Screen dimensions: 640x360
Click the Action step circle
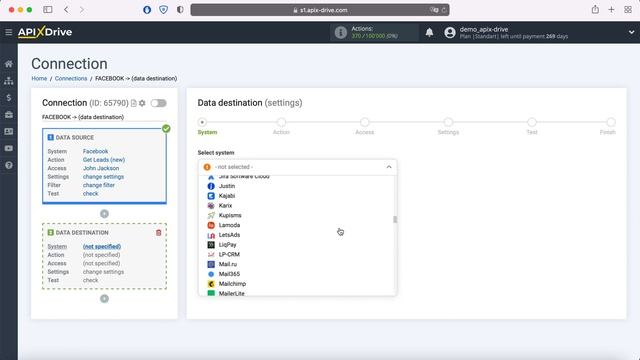281,122
